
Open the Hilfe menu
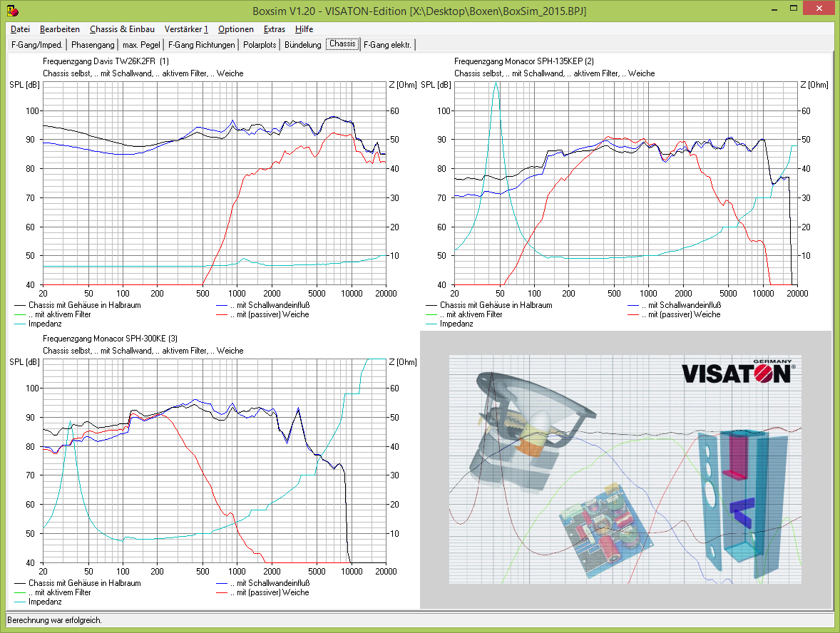pos(304,29)
